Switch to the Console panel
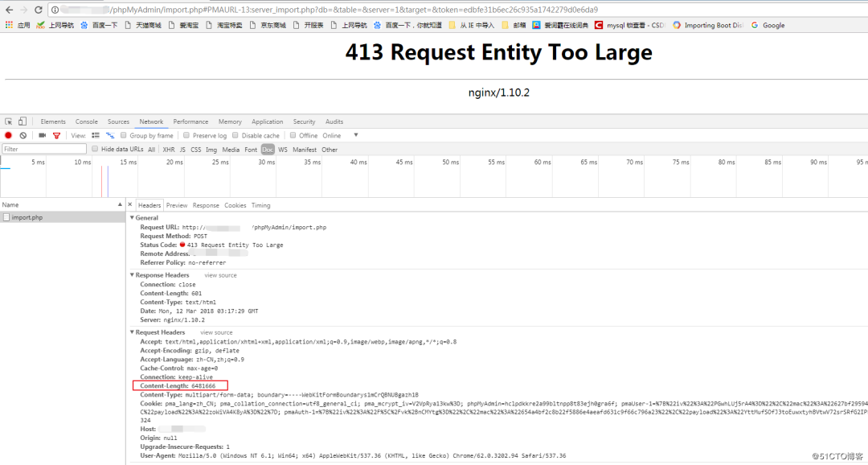Viewport: 868px width, 465px height. tap(86, 121)
